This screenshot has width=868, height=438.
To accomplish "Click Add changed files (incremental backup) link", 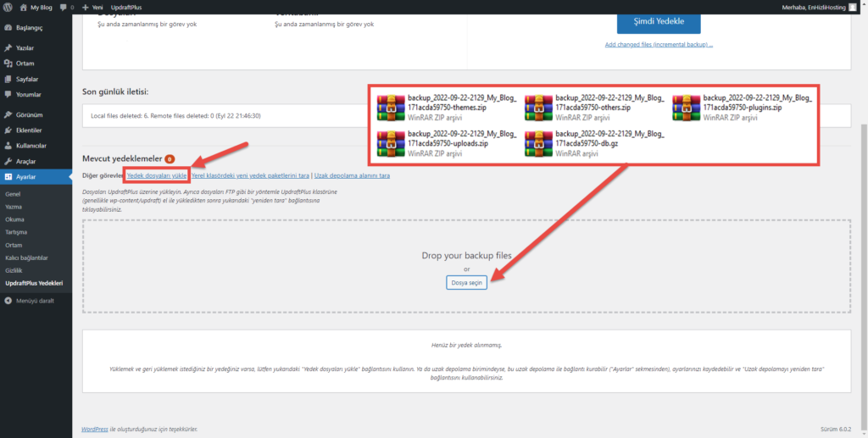I will click(x=659, y=44).
